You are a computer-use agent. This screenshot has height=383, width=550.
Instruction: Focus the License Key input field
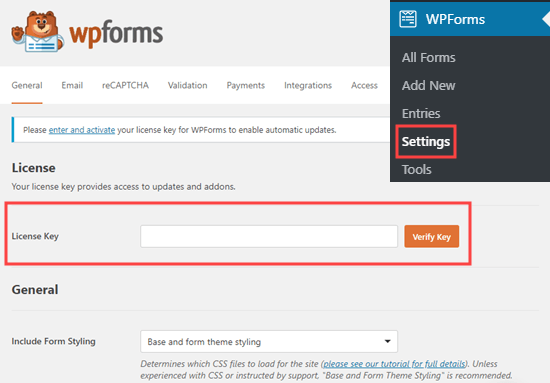click(269, 236)
